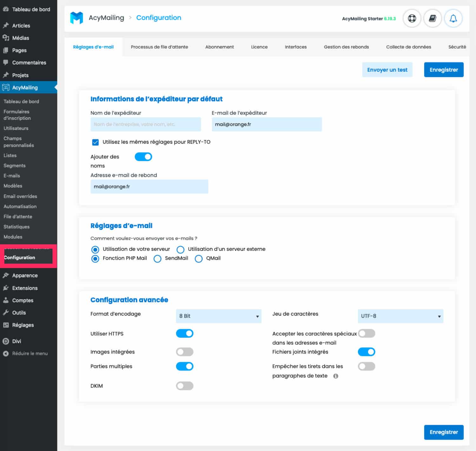Viewport: 476px width, 451px height.
Task: Click the AcyMailing logo icon in header
Action: pyautogui.click(x=76, y=18)
